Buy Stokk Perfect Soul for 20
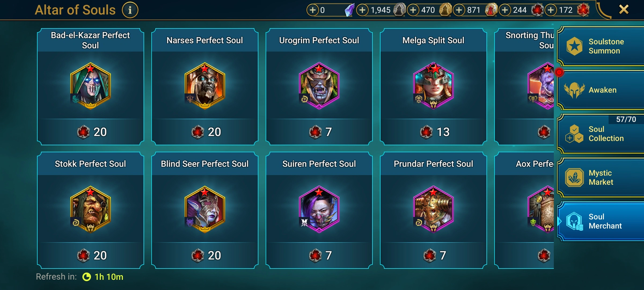 90,255
